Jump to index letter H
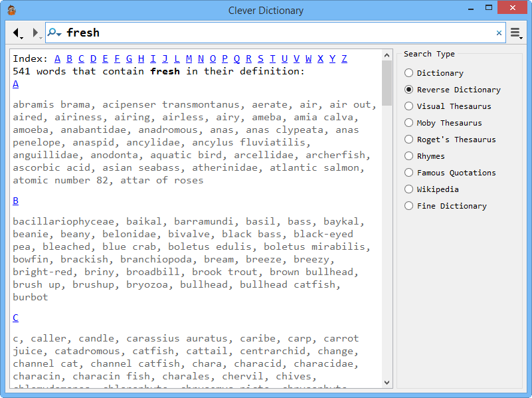 (141, 58)
